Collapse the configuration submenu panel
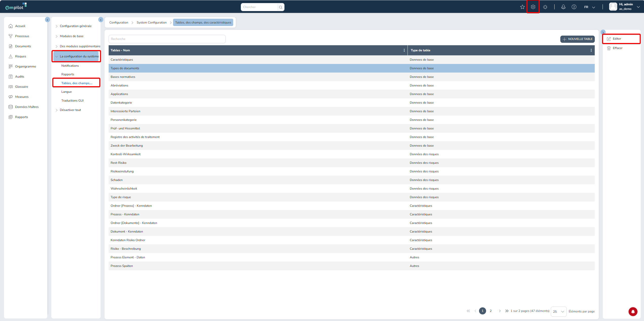The width and height of the screenshot is (644, 321). click(x=101, y=20)
